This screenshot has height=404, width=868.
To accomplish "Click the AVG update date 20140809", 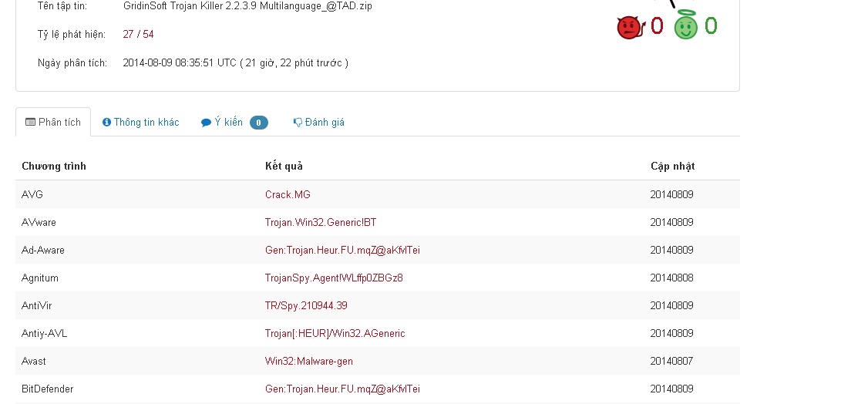I will [x=672, y=195].
